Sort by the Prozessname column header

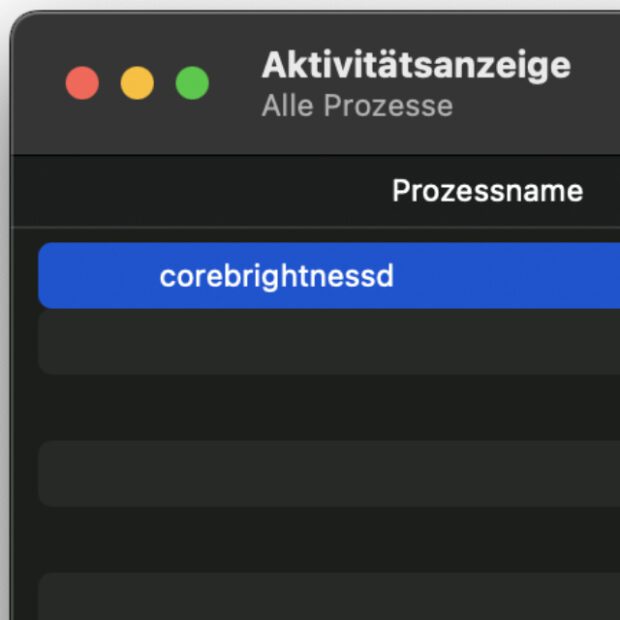[x=487, y=191]
